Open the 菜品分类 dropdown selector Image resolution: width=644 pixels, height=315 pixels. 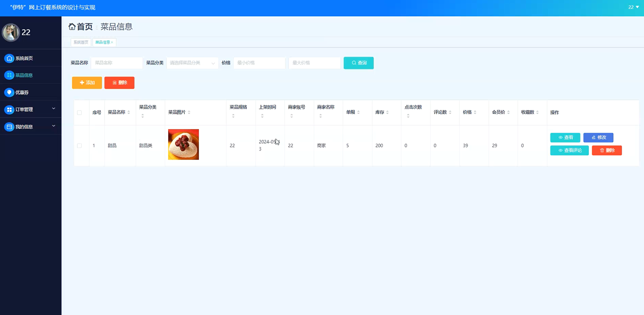192,63
